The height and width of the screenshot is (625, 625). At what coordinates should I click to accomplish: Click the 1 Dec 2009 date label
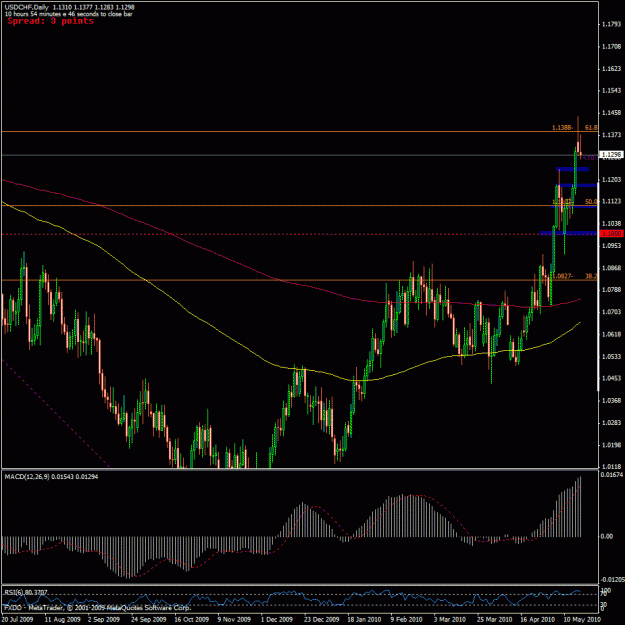coord(277,620)
